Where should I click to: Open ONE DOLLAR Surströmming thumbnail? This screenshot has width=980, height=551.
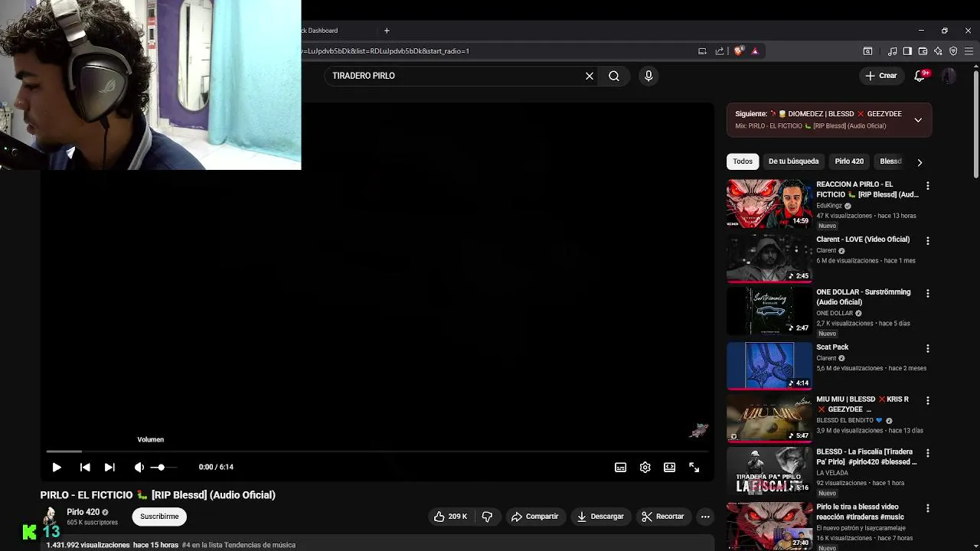point(769,311)
